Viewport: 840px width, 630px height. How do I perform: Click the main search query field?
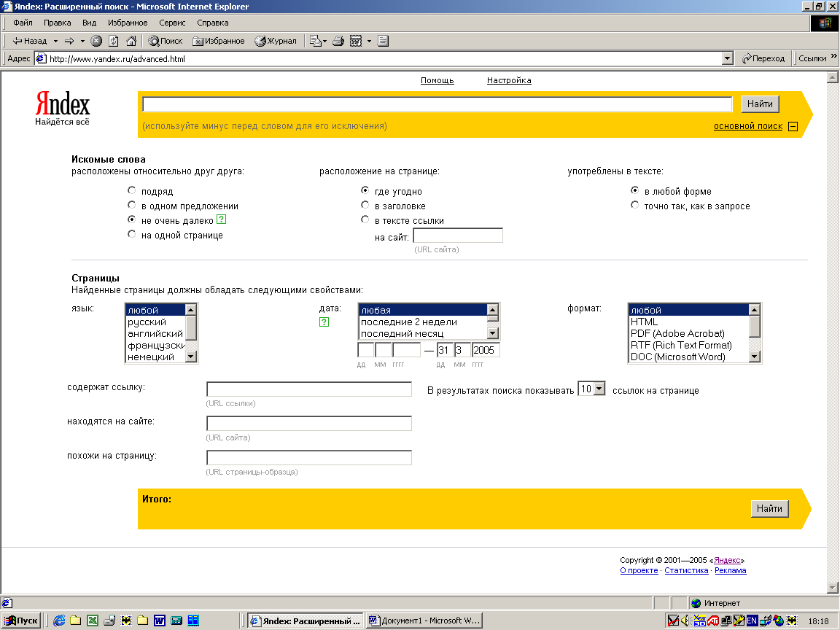tap(437, 104)
